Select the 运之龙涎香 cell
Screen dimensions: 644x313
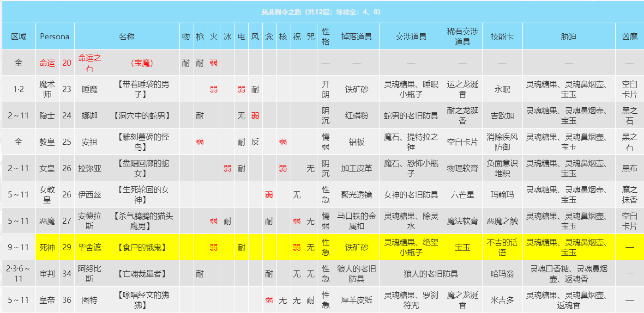463,89
